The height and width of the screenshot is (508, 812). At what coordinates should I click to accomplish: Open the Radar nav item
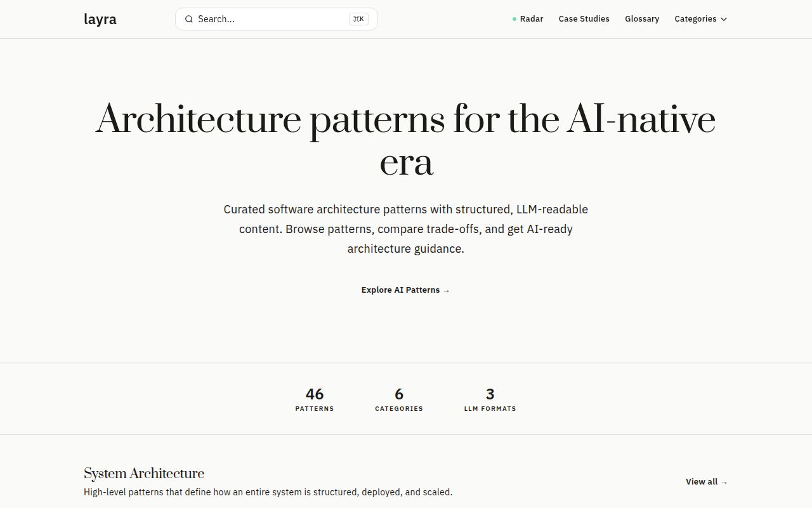(532, 19)
